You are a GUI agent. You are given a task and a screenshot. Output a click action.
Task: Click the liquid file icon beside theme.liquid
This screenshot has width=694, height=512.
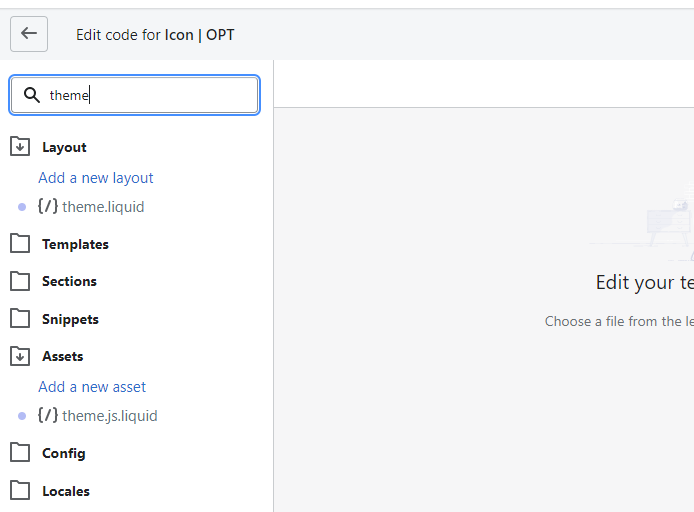click(x=47, y=207)
